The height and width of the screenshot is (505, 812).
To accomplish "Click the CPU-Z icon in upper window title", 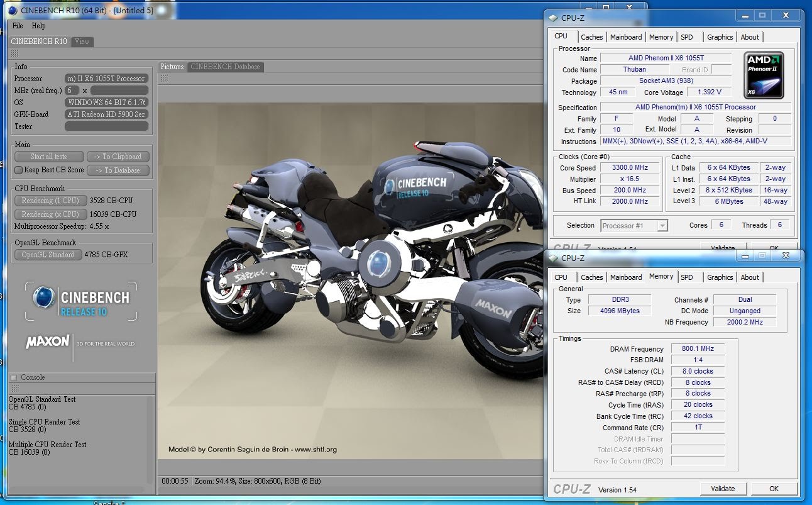I will point(553,18).
